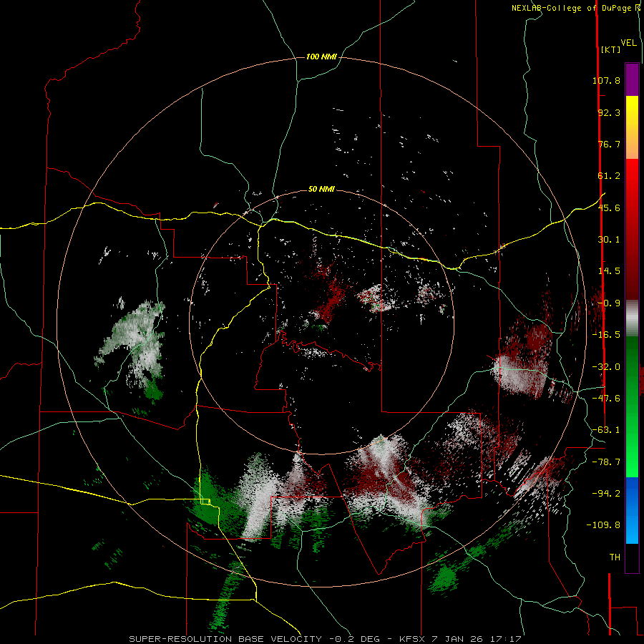
Task: Click the [KT] units label
Action: (x=611, y=49)
